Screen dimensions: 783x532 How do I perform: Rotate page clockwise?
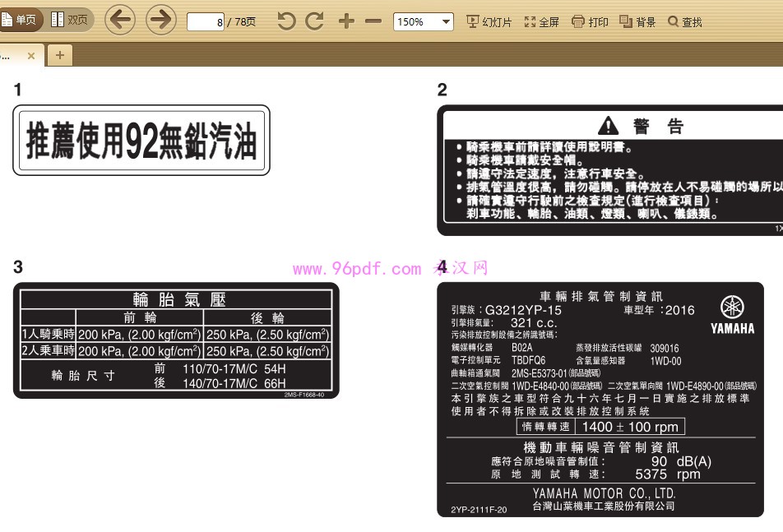click(x=314, y=21)
